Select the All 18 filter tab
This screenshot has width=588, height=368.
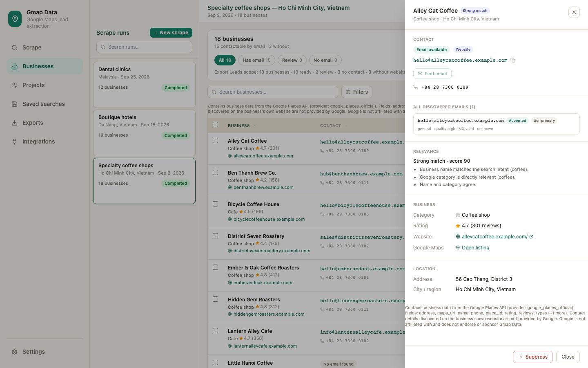click(225, 60)
